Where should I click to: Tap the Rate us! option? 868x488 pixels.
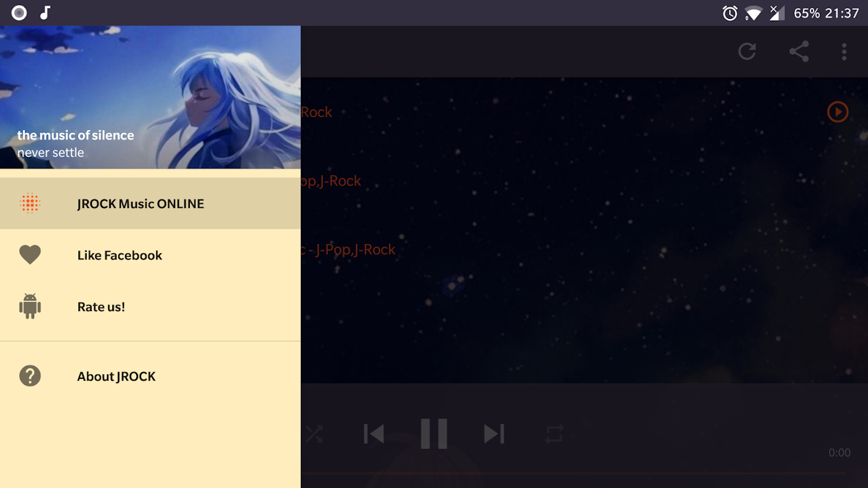(150, 306)
